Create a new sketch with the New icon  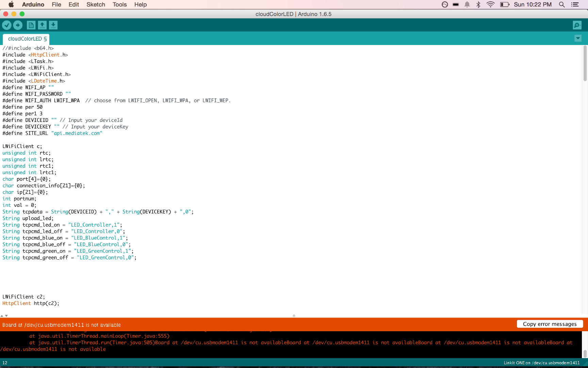[31, 25]
